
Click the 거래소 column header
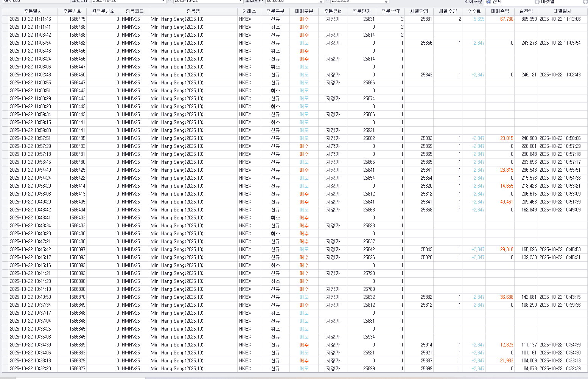[x=249, y=11]
